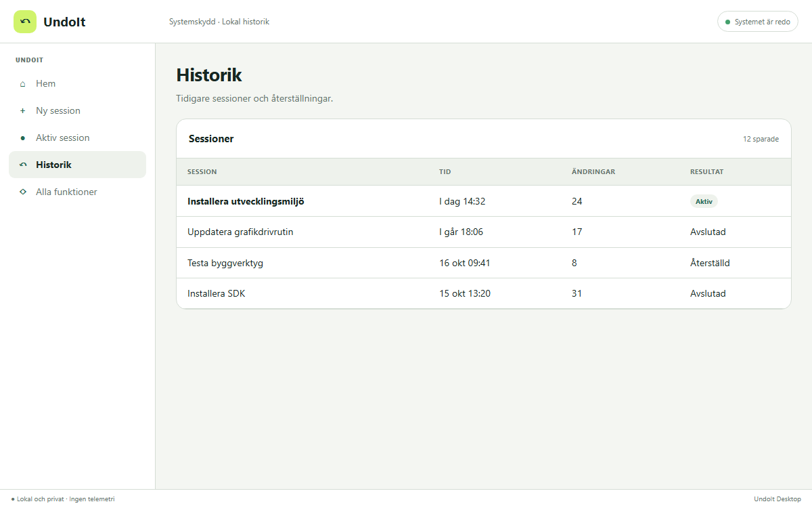812x508 pixels.
Task: Click the green status dot in Systemet är redo
Action: pyautogui.click(x=728, y=22)
